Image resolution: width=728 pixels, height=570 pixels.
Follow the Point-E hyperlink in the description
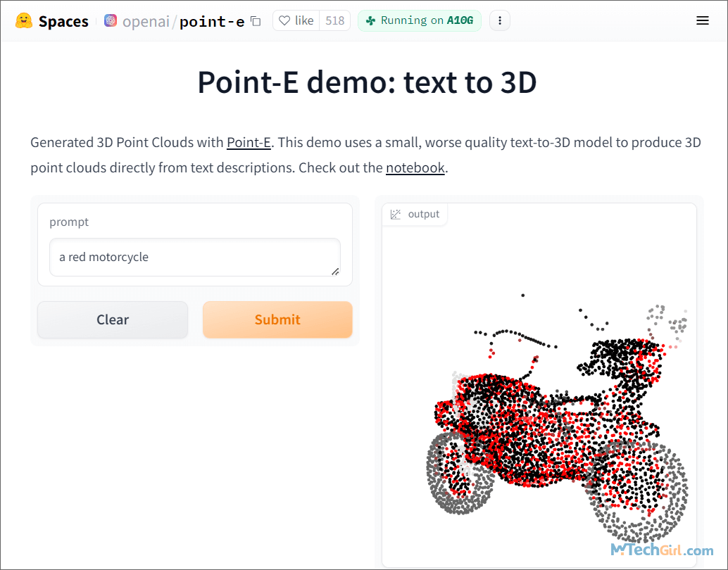click(249, 142)
